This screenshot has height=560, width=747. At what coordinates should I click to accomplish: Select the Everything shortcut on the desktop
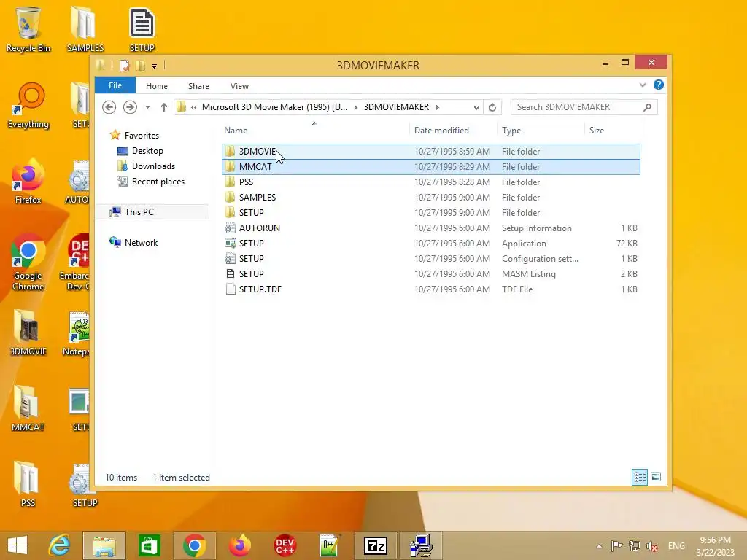coord(28,106)
